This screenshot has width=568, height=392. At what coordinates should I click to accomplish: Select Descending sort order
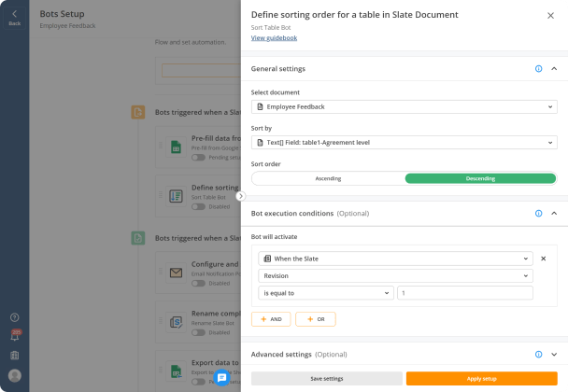pyautogui.click(x=480, y=178)
